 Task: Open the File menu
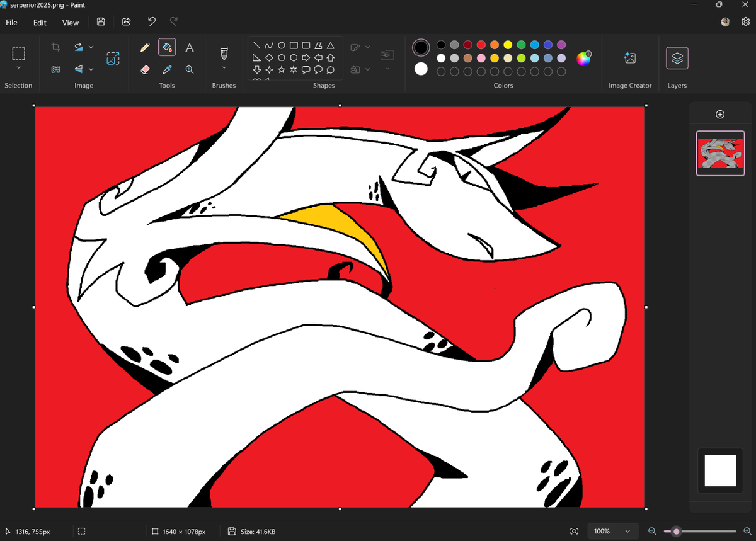click(x=11, y=23)
